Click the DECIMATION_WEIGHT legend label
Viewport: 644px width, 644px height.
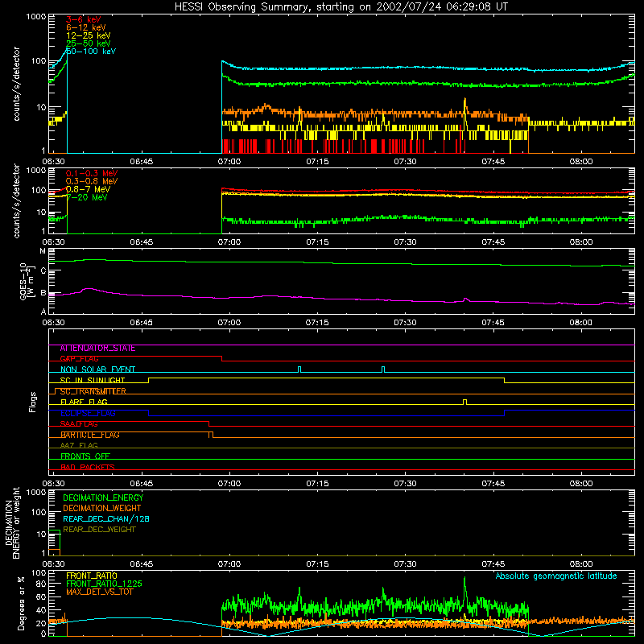click(102, 509)
